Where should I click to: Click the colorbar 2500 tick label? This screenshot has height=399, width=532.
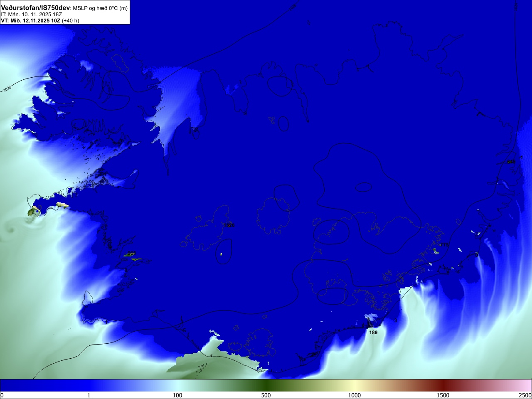[x=525, y=395]
